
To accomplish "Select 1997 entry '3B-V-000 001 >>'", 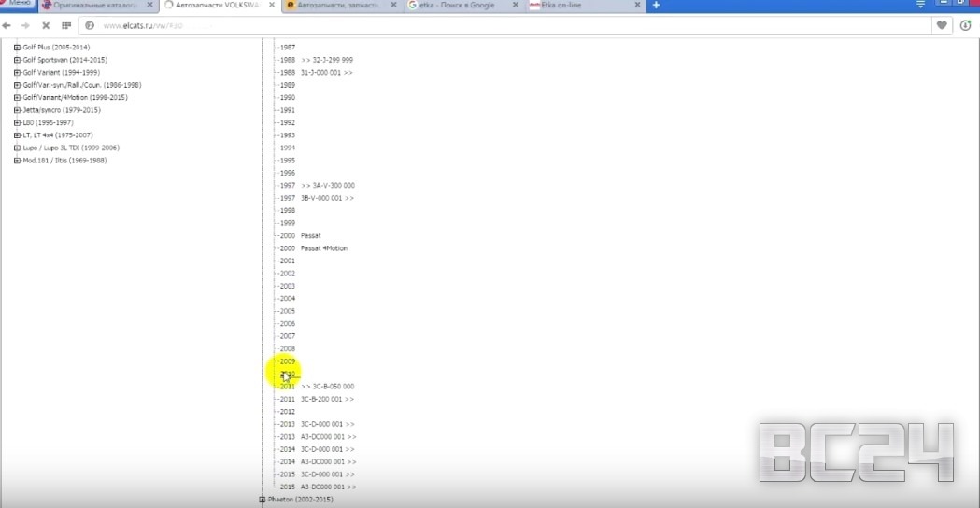I will [x=327, y=198].
